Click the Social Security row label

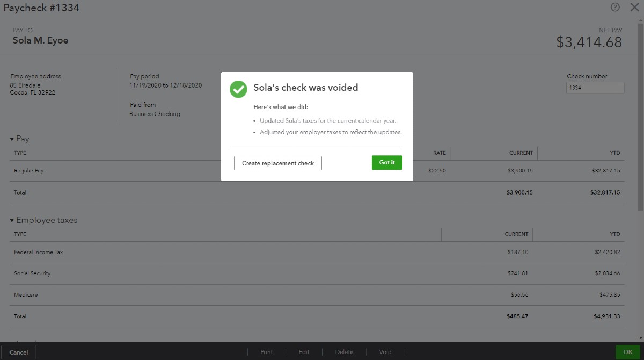click(32, 273)
